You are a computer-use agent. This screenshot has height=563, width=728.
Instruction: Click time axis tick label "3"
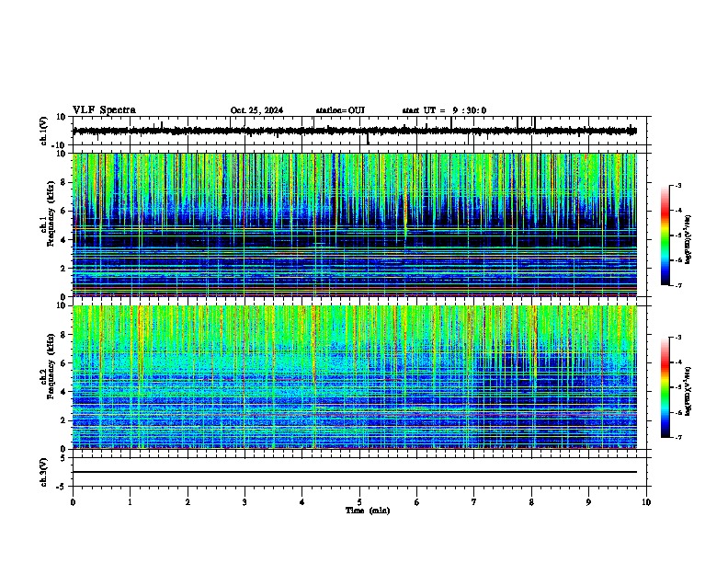click(x=245, y=502)
